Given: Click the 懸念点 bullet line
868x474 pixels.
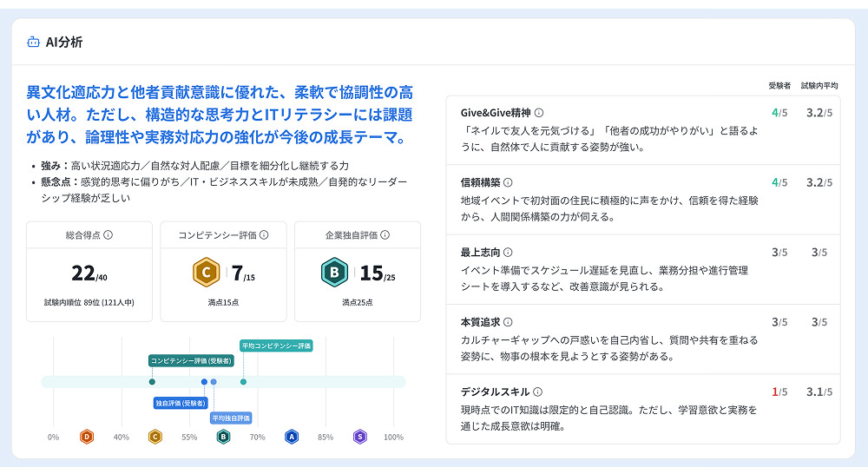Looking at the screenshot, I should point(224,190).
